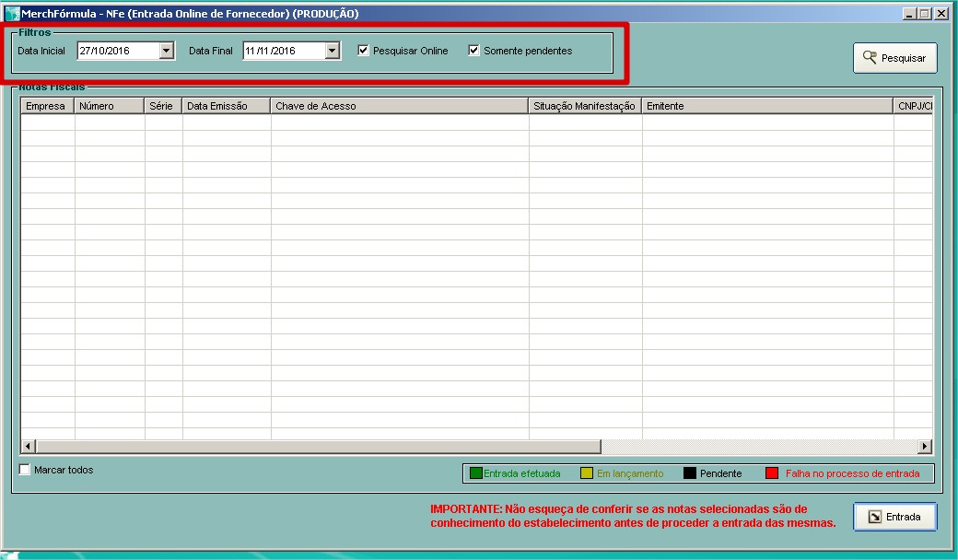Click inside the Data Inicial date field
The image size is (958, 560).
115,51
